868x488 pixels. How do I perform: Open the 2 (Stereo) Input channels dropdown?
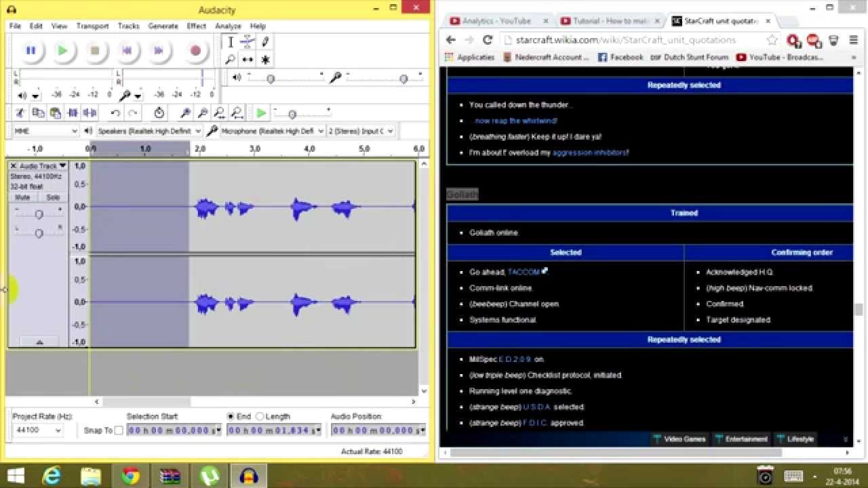click(x=360, y=131)
